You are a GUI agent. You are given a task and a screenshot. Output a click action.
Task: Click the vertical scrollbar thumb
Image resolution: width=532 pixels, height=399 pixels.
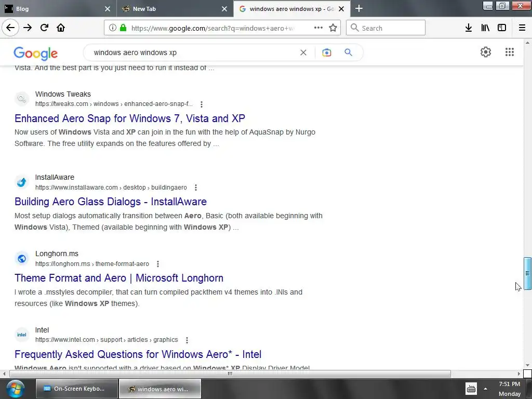point(527,273)
